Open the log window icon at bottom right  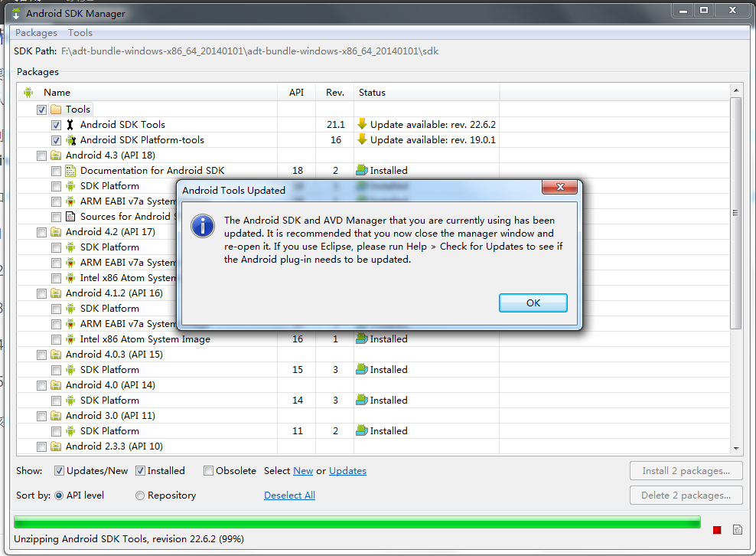737,530
